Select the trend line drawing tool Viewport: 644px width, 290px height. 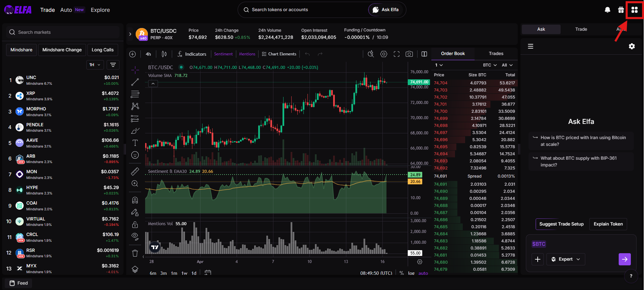point(135,82)
